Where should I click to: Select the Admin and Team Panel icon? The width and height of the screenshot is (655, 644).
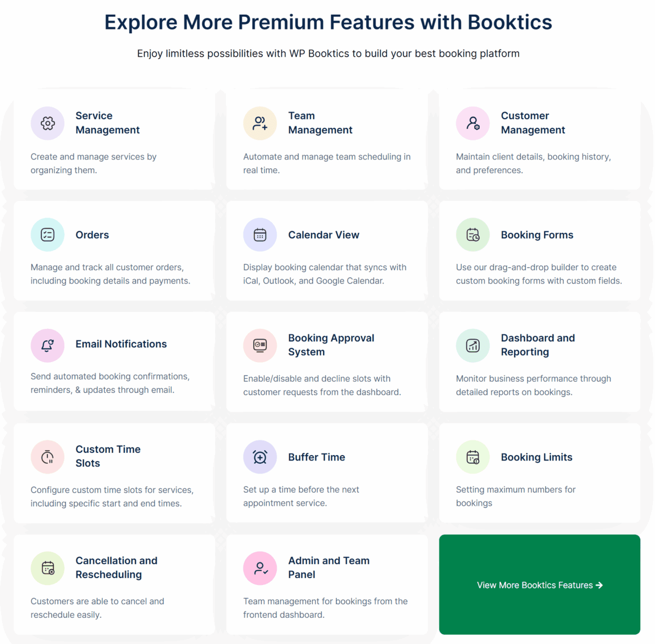[260, 568]
